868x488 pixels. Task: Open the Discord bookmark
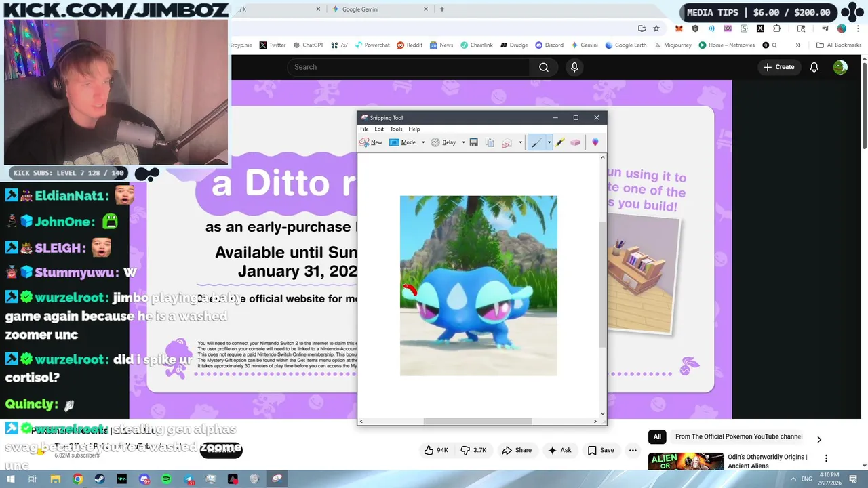click(x=549, y=45)
